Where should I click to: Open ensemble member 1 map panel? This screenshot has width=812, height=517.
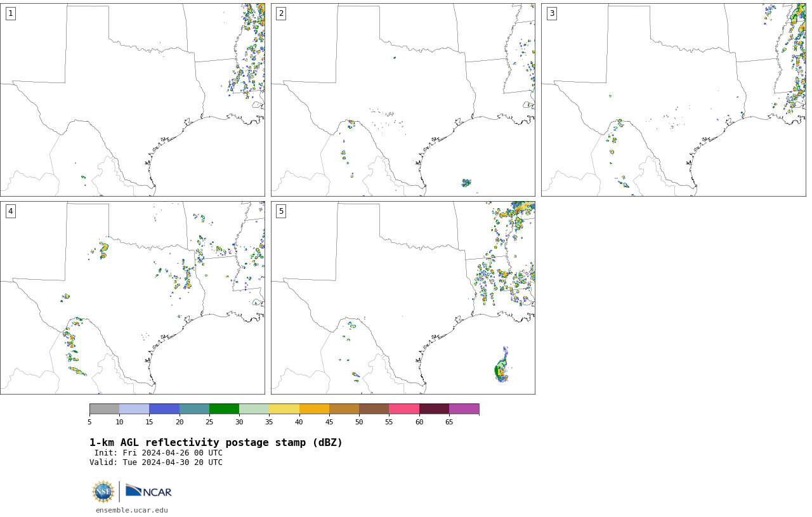133,100
